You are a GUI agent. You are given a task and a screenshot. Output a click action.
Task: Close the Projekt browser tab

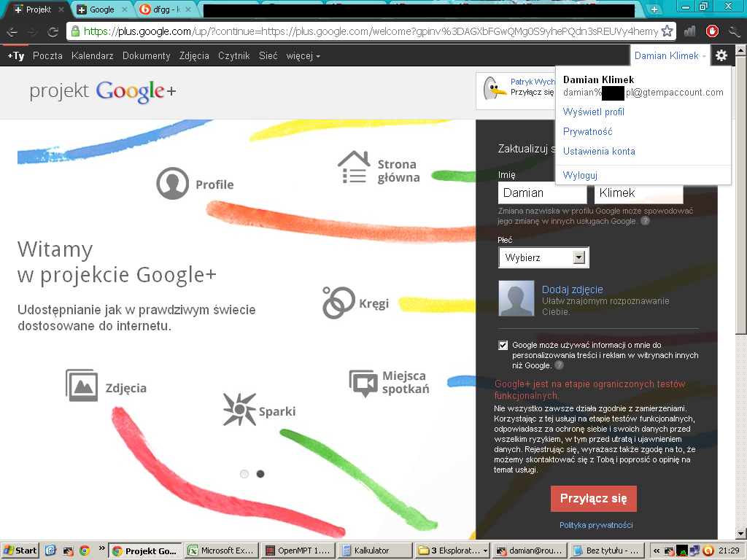tap(61, 9)
